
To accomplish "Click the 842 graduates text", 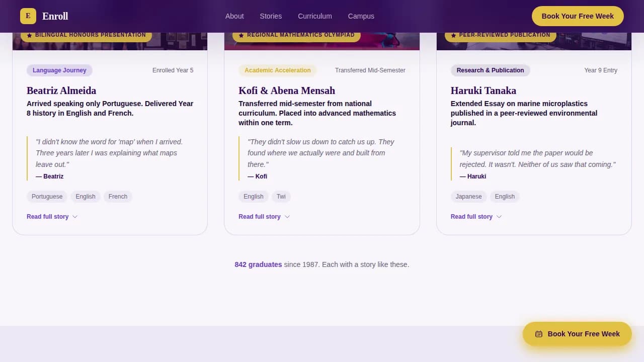I will [258, 264].
